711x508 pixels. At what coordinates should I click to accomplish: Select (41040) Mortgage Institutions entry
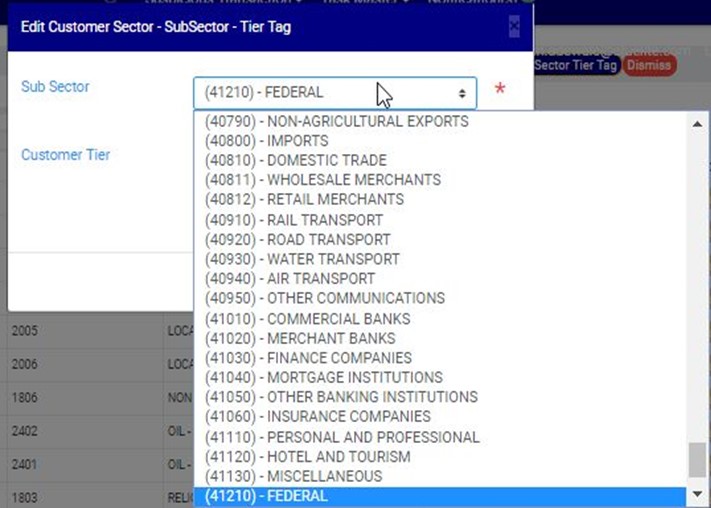tap(323, 377)
